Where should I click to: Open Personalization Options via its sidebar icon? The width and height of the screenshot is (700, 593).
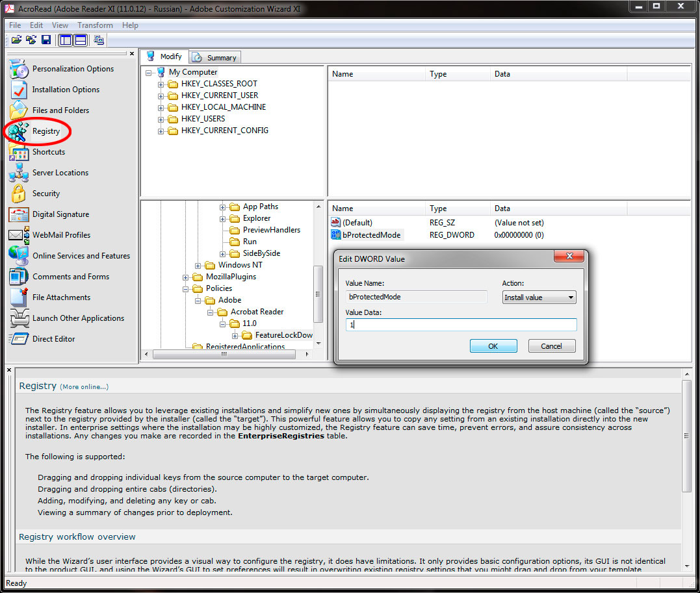tap(19, 69)
